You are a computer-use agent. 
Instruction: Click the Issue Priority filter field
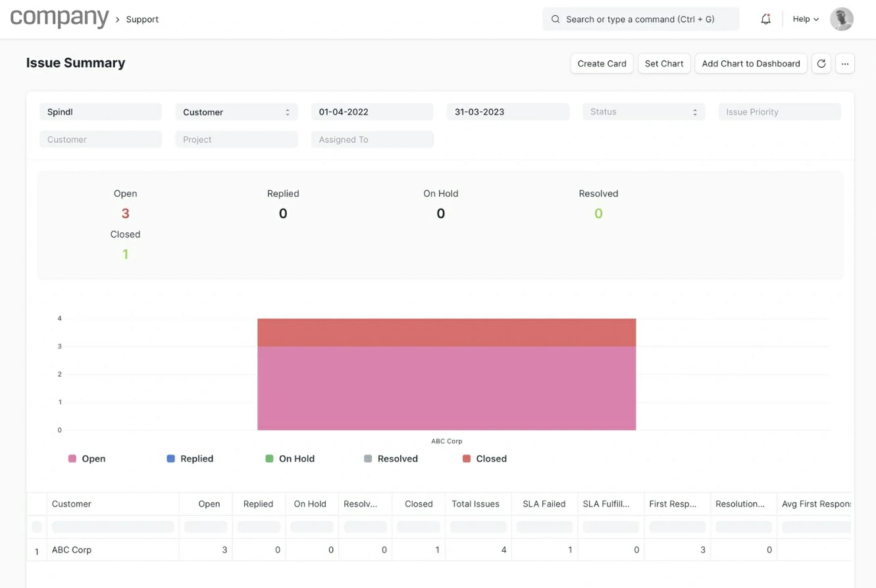click(779, 112)
